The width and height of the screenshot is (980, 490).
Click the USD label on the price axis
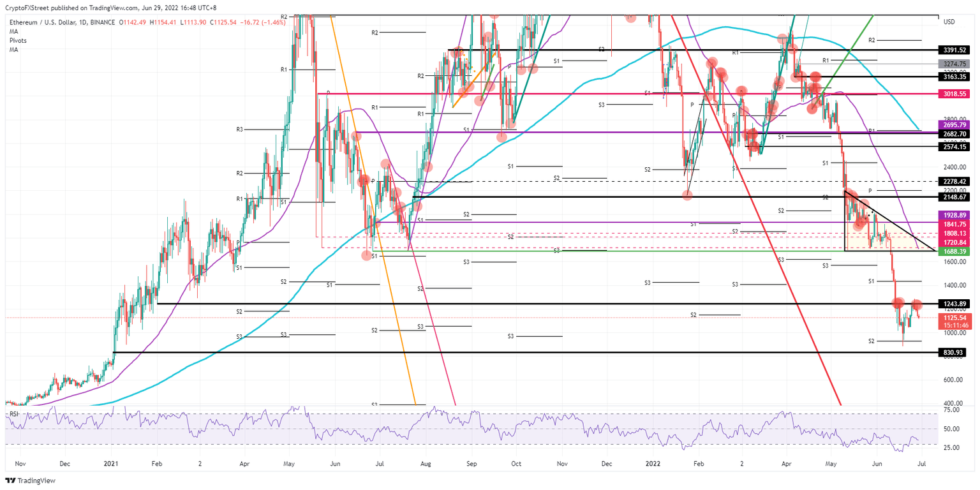(x=949, y=21)
